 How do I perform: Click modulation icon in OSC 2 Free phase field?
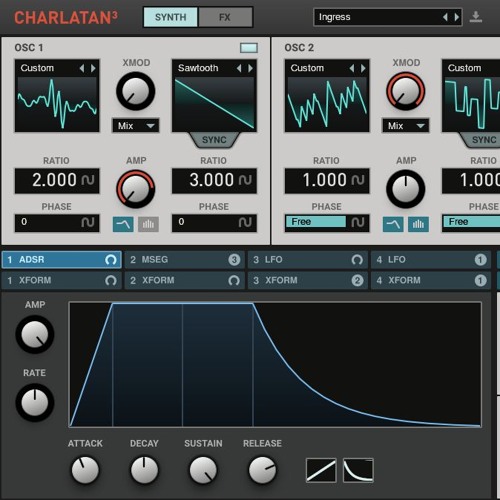point(358,222)
